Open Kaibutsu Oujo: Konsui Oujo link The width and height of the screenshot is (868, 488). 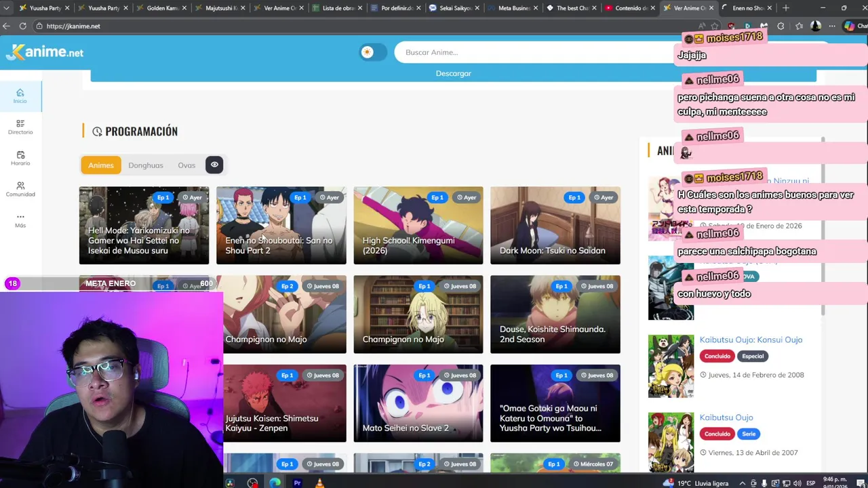click(751, 340)
